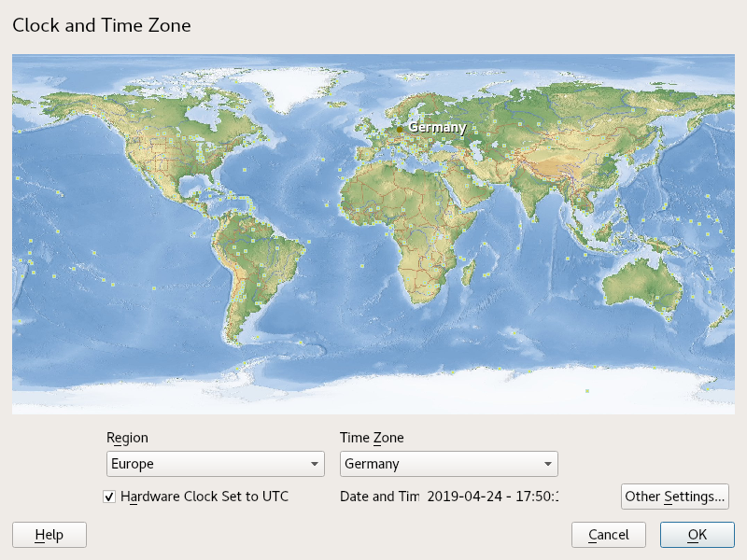The height and width of the screenshot is (560, 747).
Task: Click the displayed date and time value
Action: coord(492,497)
